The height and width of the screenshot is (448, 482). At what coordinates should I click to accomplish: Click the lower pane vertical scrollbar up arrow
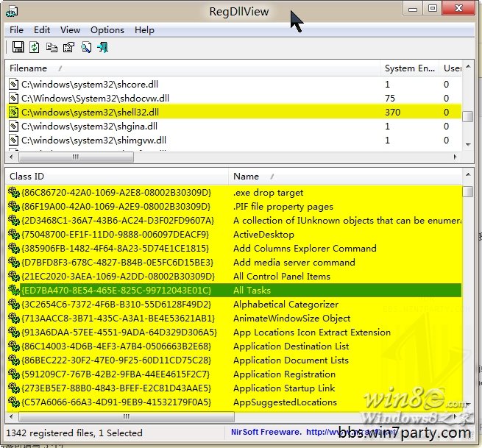(468, 177)
